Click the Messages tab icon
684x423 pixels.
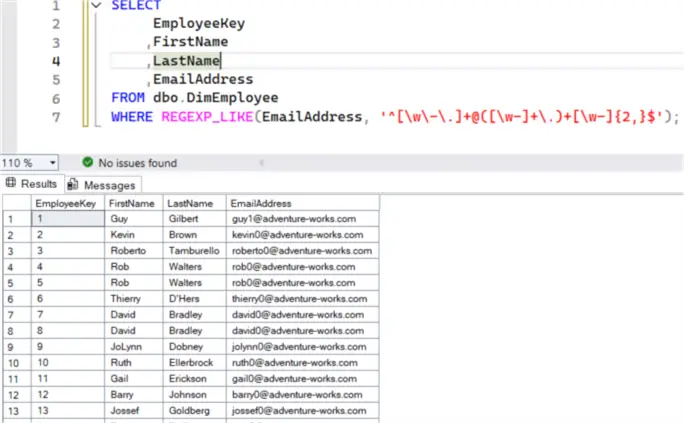click(73, 185)
